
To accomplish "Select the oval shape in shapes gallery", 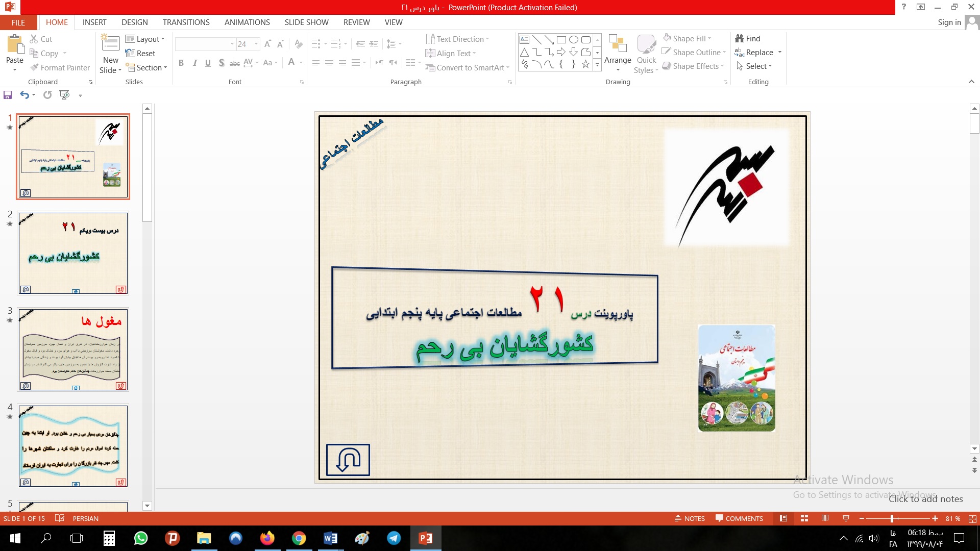I will click(x=574, y=40).
